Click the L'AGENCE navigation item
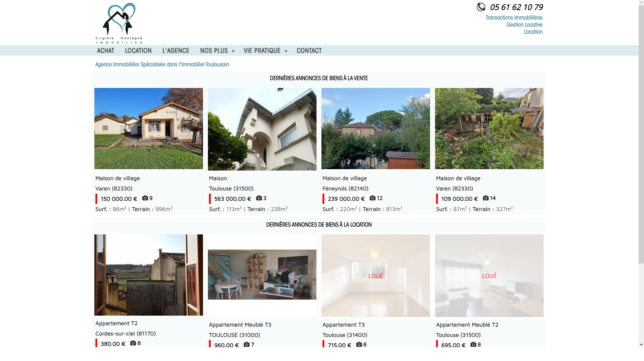 click(175, 50)
